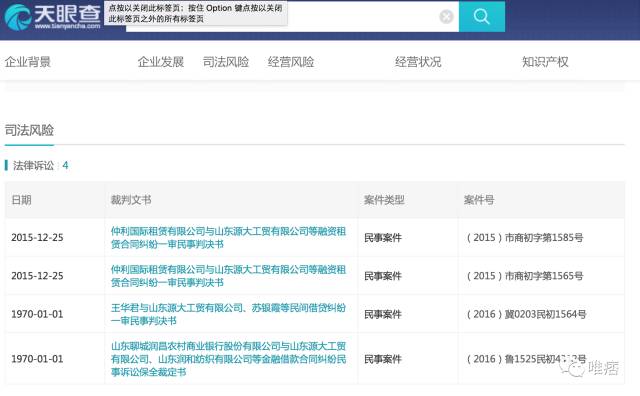Clear the search field with the X icon
Image resolution: width=640 pixels, height=396 pixels.
pyautogui.click(x=446, y=17)
